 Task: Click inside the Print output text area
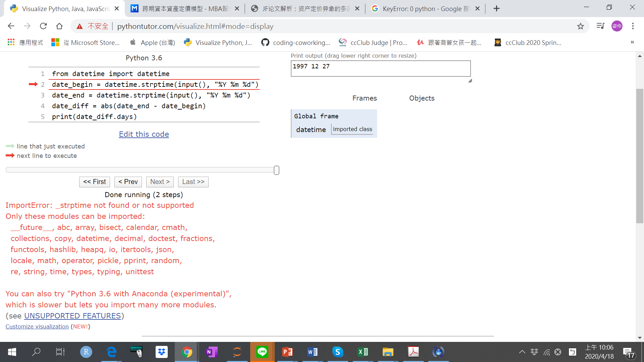380,68
